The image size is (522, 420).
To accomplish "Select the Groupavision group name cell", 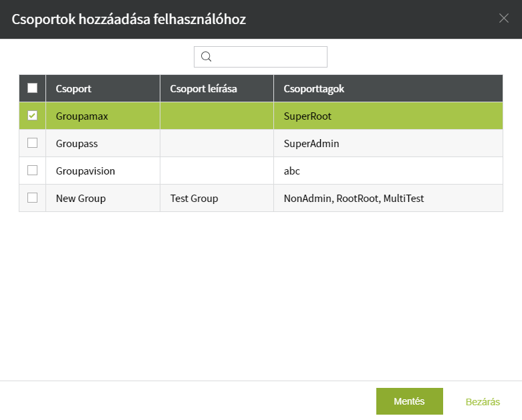I will 103,171.
